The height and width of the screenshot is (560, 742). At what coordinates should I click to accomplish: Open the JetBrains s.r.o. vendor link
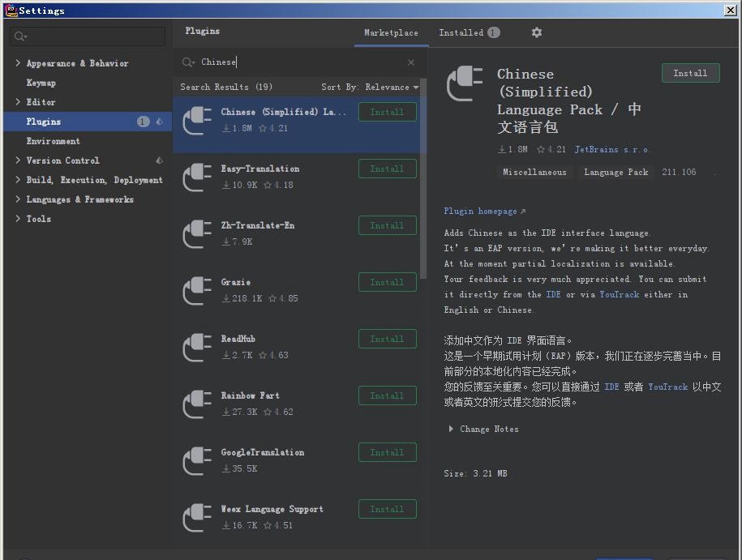pyautogui.click(x=612, y=149)
